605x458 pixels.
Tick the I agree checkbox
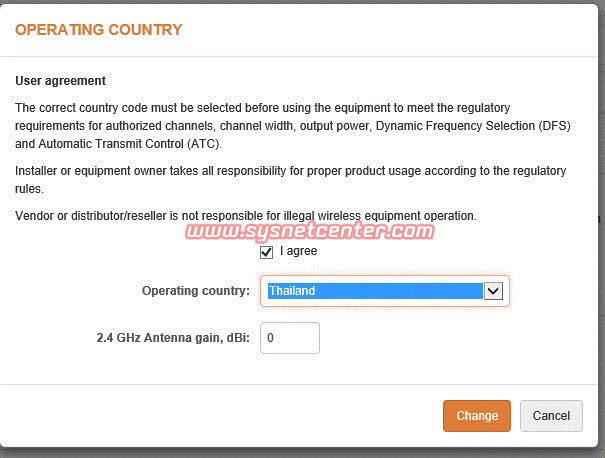coord(267,252)
